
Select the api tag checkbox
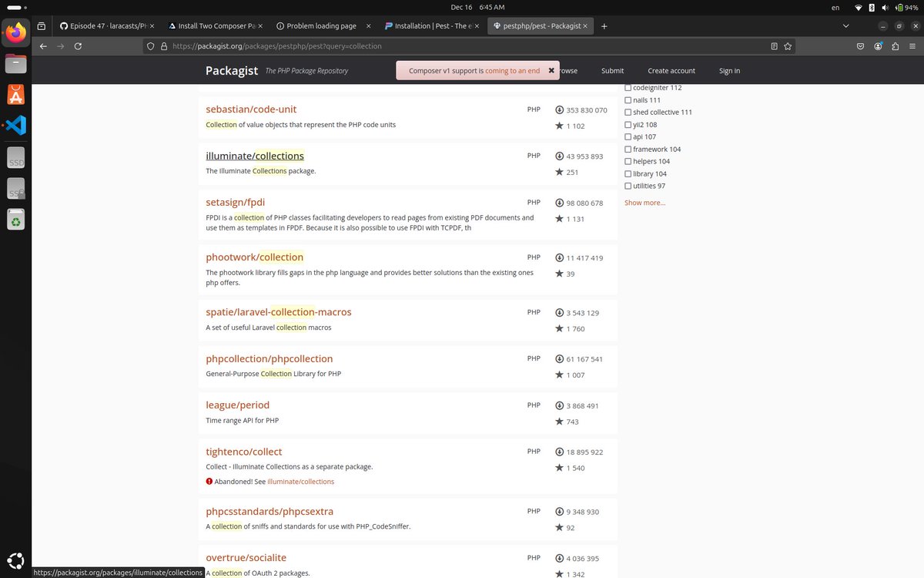click(628, 137)
